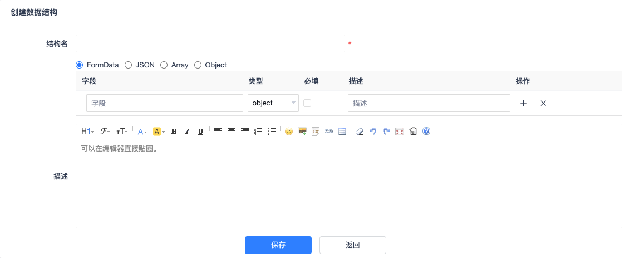Insert a hyperlink with the link icon

[x=329, y=132]
